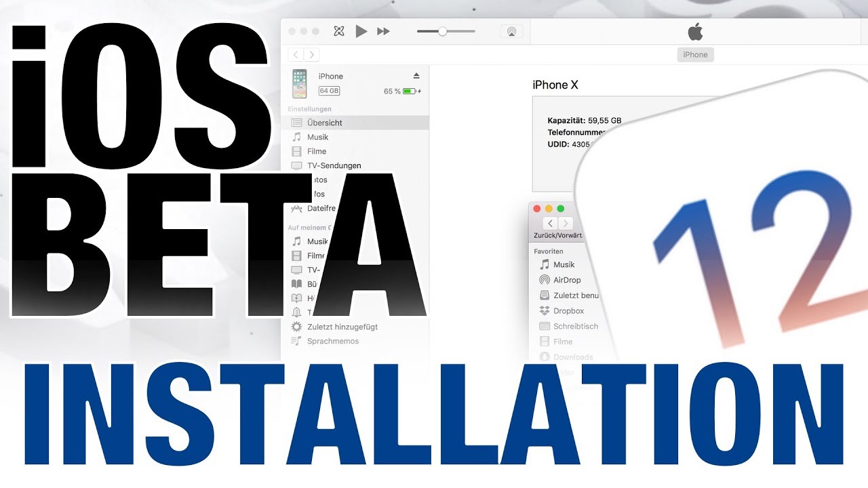Click the Telefonnummer label
Image resolution: width=868 pixels, height=488 pixels.
(x=577, y=133)
